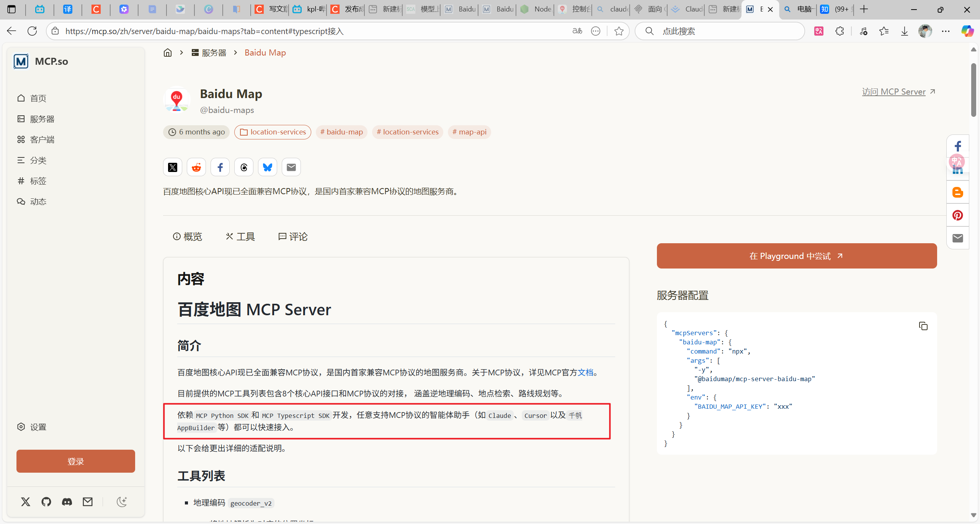Screen dimensions: 980x524
Task: Click home icon in breadcrumb
Action: (x=168, y=53)
